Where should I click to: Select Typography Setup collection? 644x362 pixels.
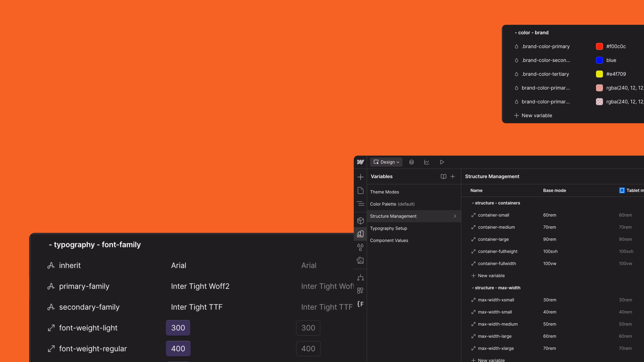coord(388,228)
